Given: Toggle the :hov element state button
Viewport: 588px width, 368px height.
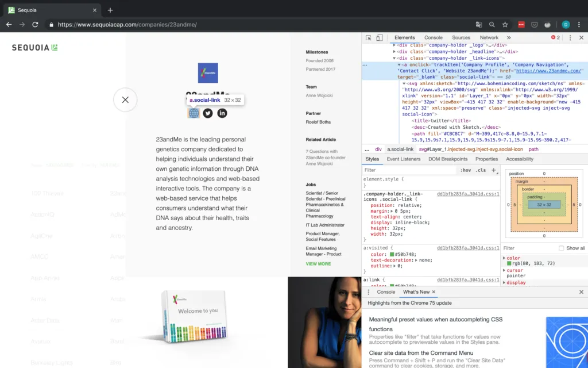Looking at the screenshot, I should [466, 170].
